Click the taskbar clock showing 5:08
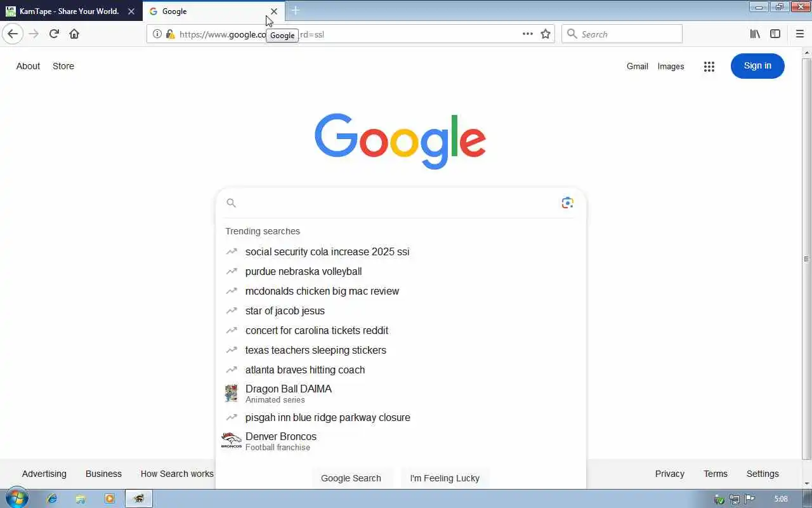The width and height of the screenshot is (812, 508). [x=781, y=499]
